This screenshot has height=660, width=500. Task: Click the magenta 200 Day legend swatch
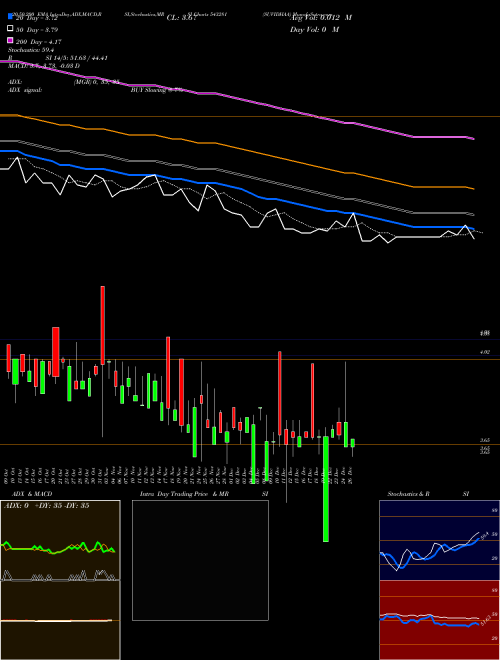[x=11, y=40]
